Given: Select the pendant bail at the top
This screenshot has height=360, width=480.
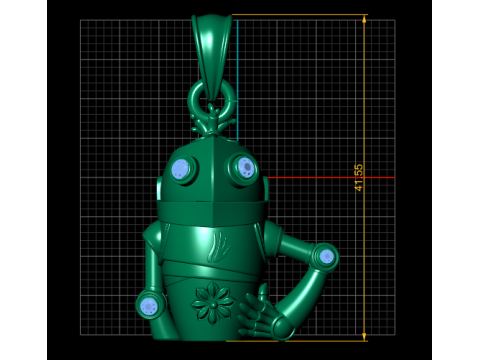Looking at the screenshot, I should 212,57.
